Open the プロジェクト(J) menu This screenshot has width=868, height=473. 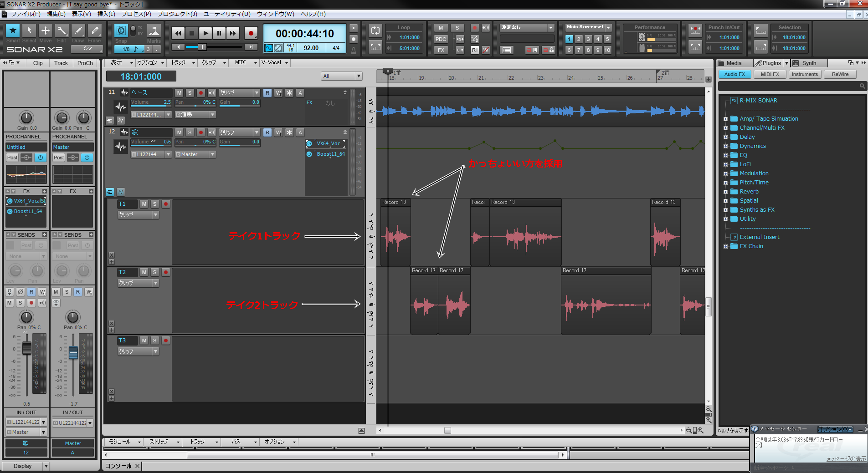[x=177, y=14]
